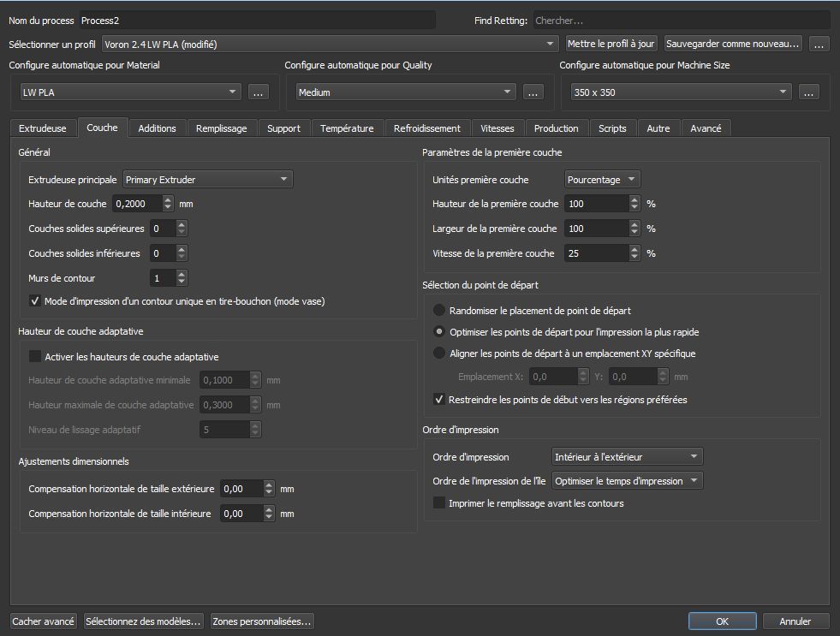Open the Primary Extruder dropdown

208,180
